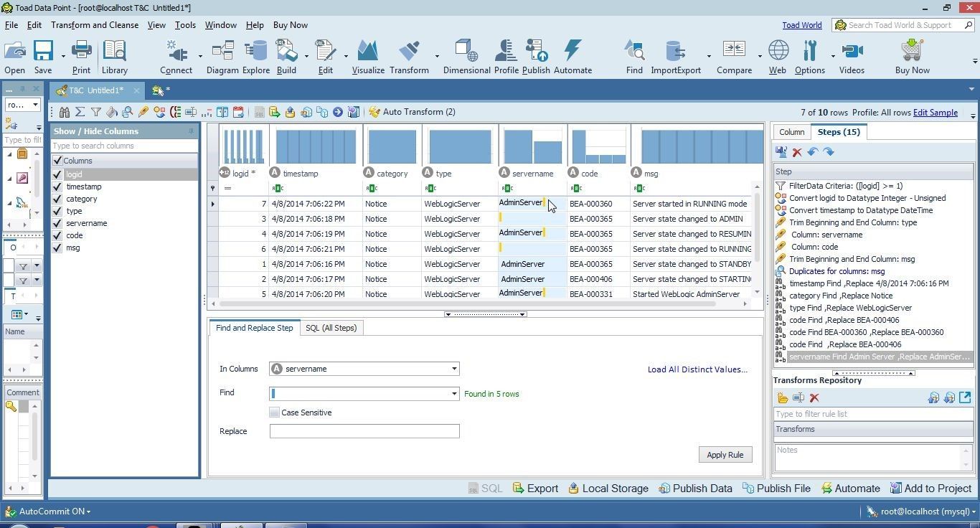Click the Type to search columns field

coord(123,146)
